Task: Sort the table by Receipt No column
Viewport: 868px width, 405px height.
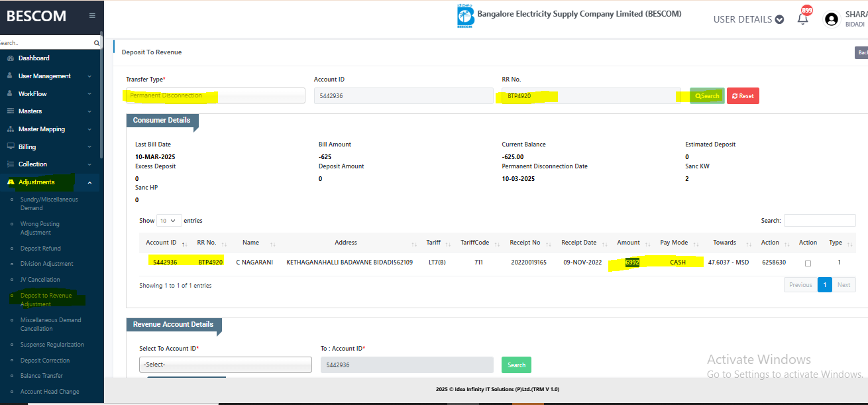Action: pyautogui.click(x=529, y=243)
